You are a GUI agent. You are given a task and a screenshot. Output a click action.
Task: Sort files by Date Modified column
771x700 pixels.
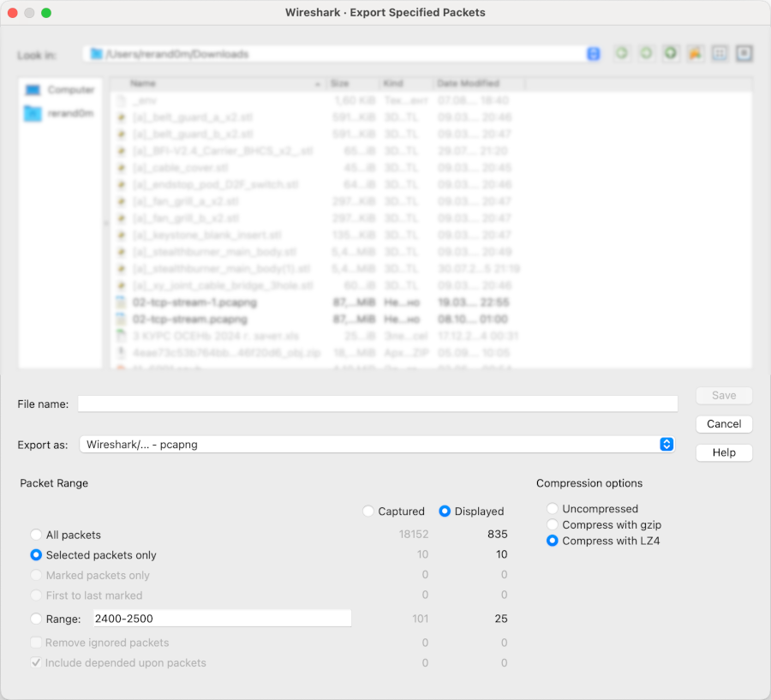coord(479,84)
